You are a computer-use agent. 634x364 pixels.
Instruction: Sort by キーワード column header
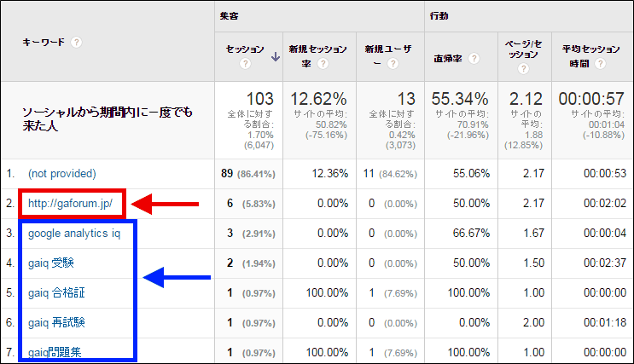tap(44, 42)
